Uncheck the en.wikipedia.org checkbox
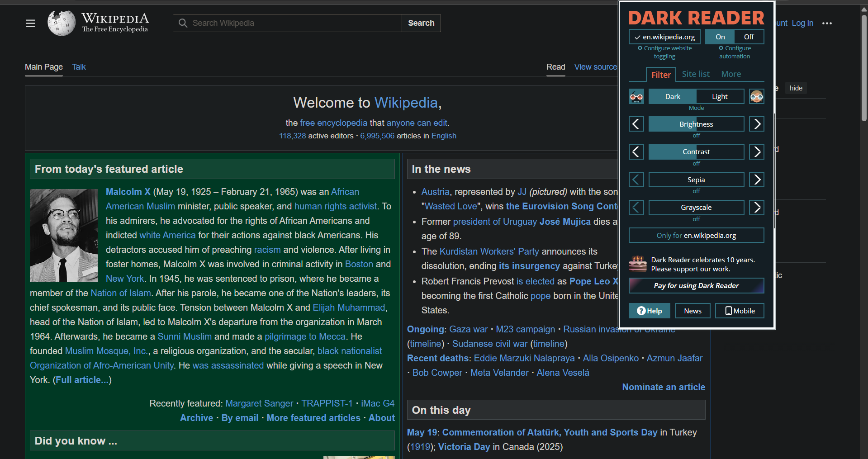Screen dimensions: 868x459 (x=638, y=37)
